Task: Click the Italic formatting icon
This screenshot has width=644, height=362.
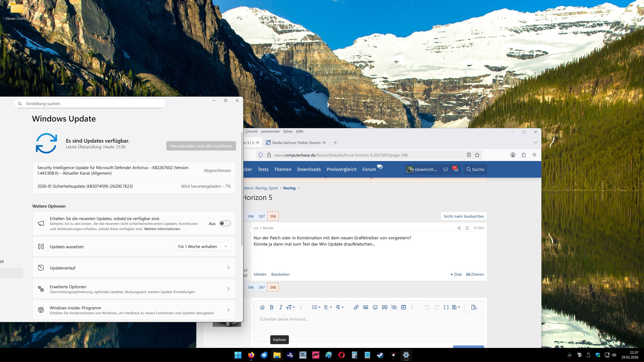Action: 281,307
